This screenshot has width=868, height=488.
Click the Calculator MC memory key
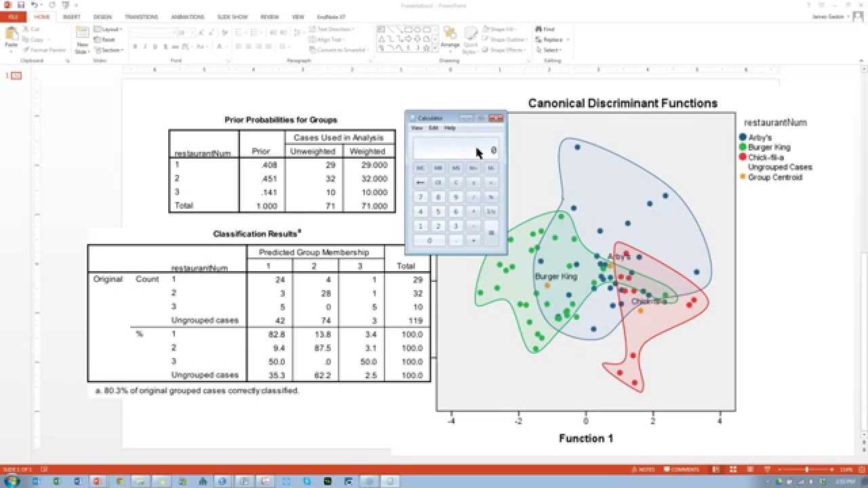(420, 167)
